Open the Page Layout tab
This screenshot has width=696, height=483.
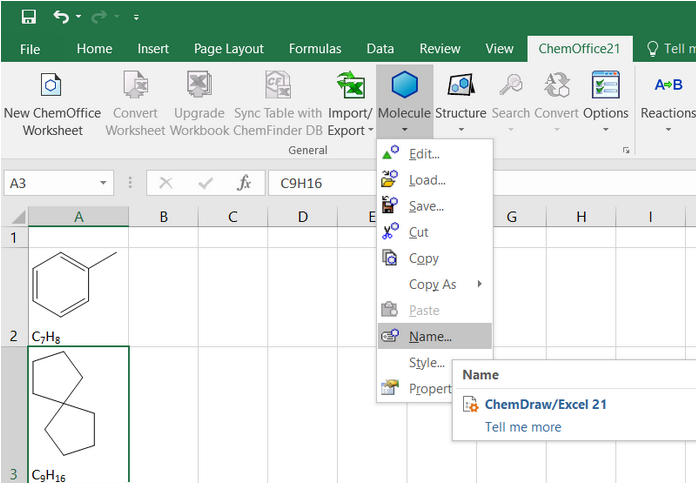tap(229, 48)
